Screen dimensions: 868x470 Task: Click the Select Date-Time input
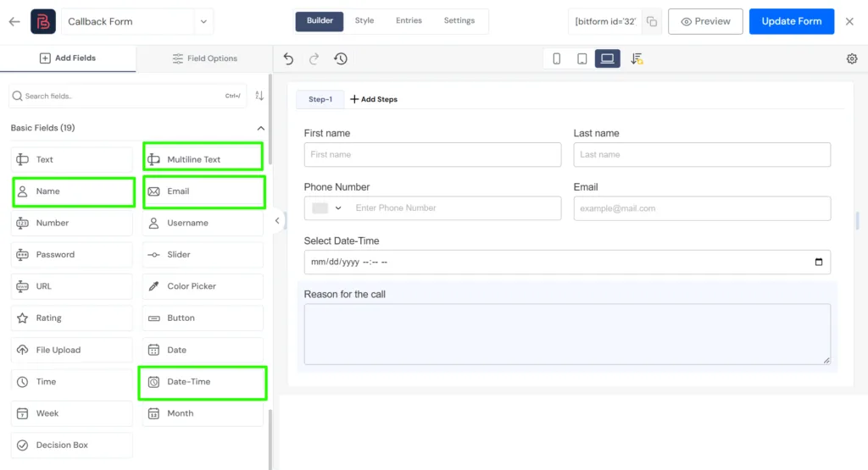pyautogui.click(x=567, y=262)
